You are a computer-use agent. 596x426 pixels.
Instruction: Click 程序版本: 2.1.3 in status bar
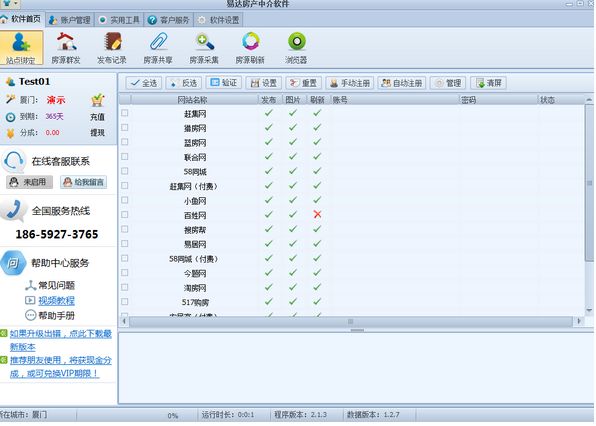tap(300, 415)
